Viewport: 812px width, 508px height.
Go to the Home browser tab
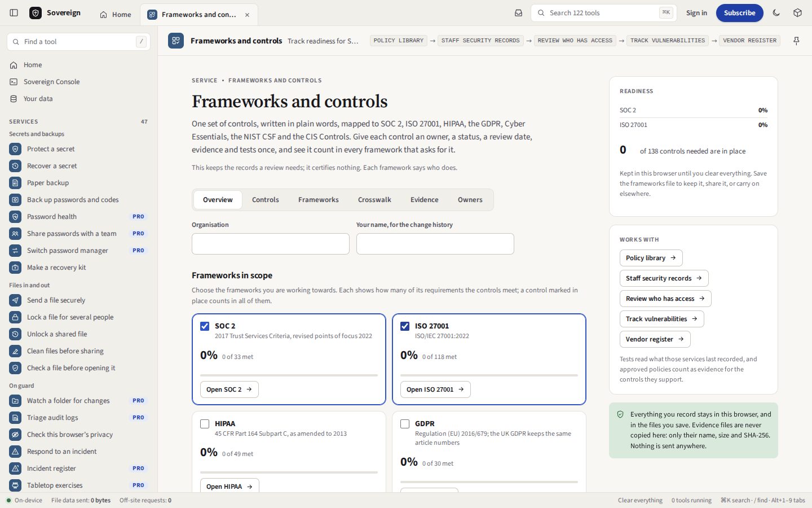tap(116, 15)
